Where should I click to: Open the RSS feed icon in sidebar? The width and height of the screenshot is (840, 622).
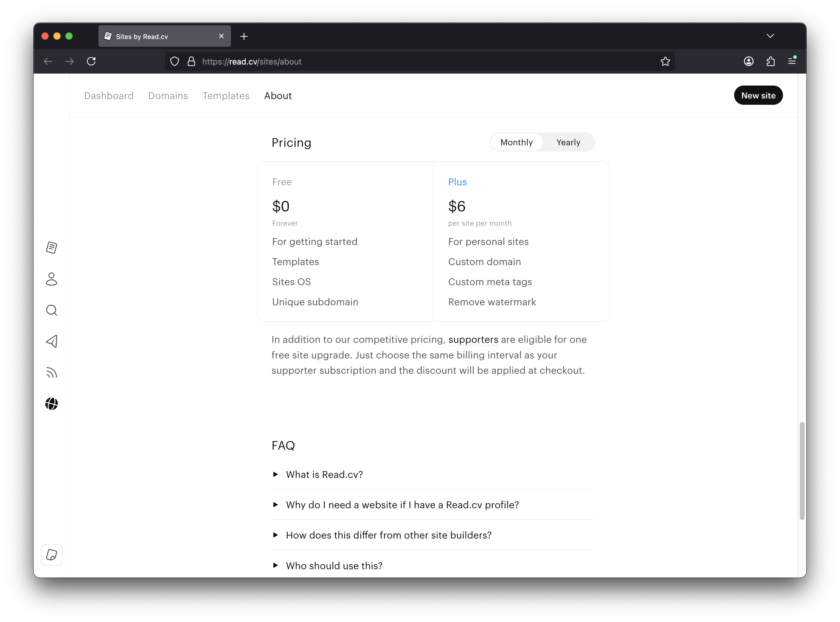click(x=52, y=373)
